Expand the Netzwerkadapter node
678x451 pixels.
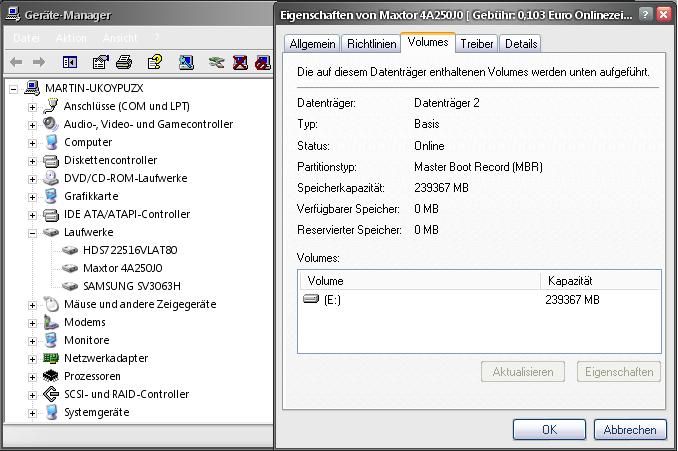(x=32, y=359)
